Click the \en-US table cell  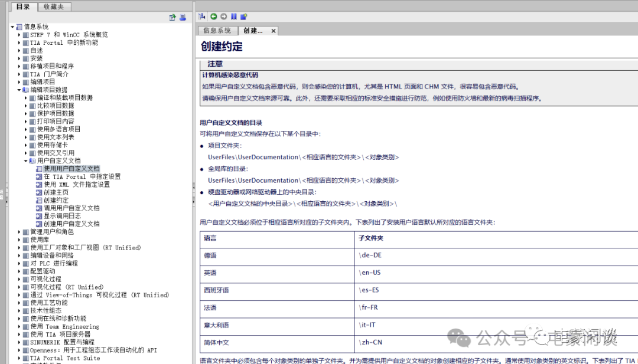tap(496, 273)
